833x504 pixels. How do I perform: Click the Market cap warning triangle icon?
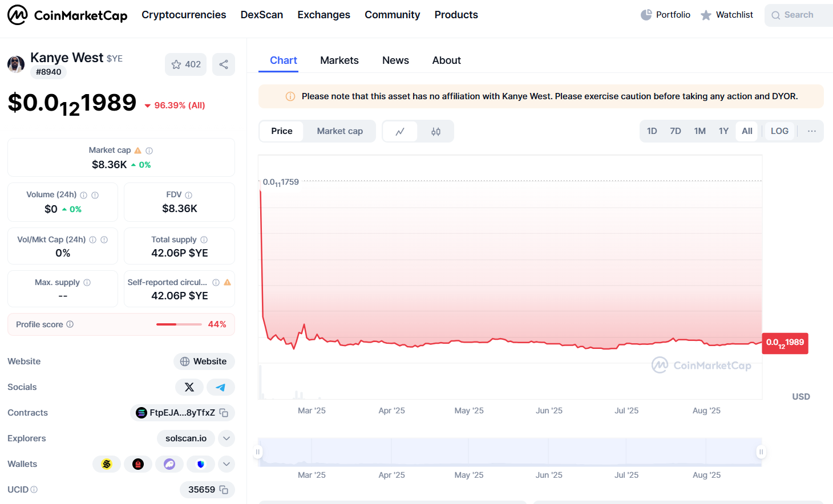[x=138, y=151]
